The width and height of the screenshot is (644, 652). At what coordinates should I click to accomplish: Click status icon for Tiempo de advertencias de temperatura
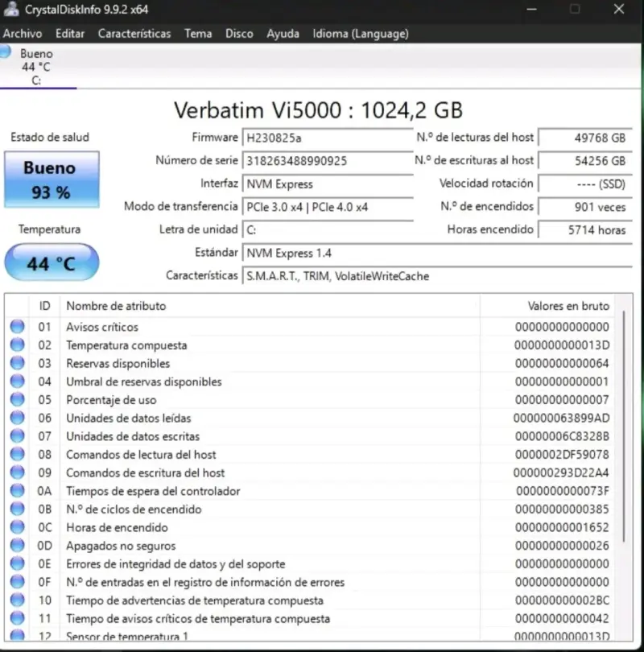18,600
